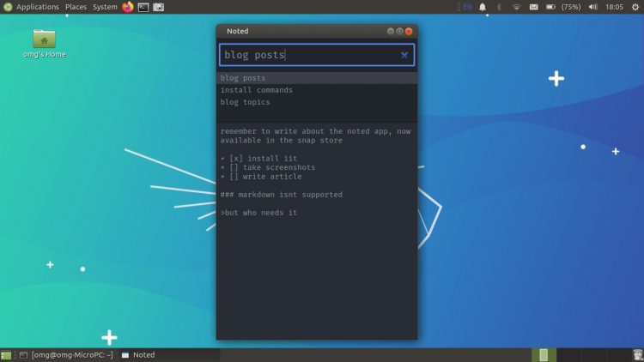Place cursor in 'remember to write about' paragraph

tap(315, 136)
